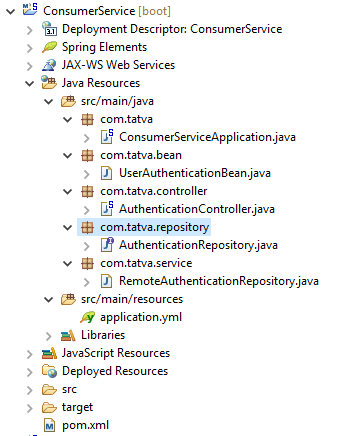
Task: Expand UserAuthenticationBean.java members
Action: (87, 174)
